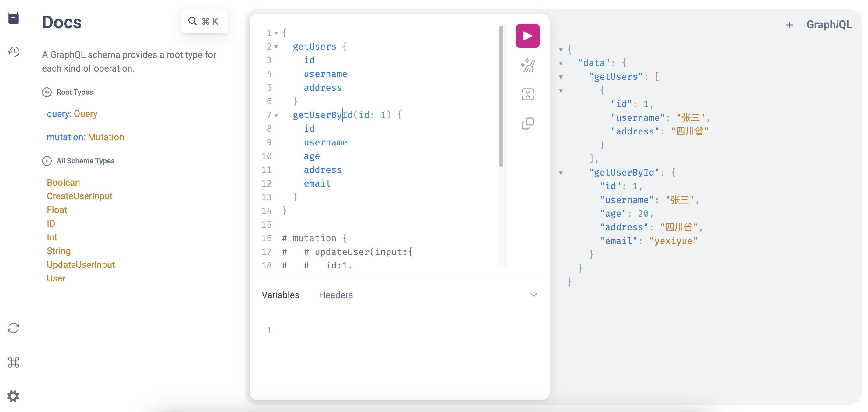
Task: Click the Docs panel title
Action: coord(62,22)
